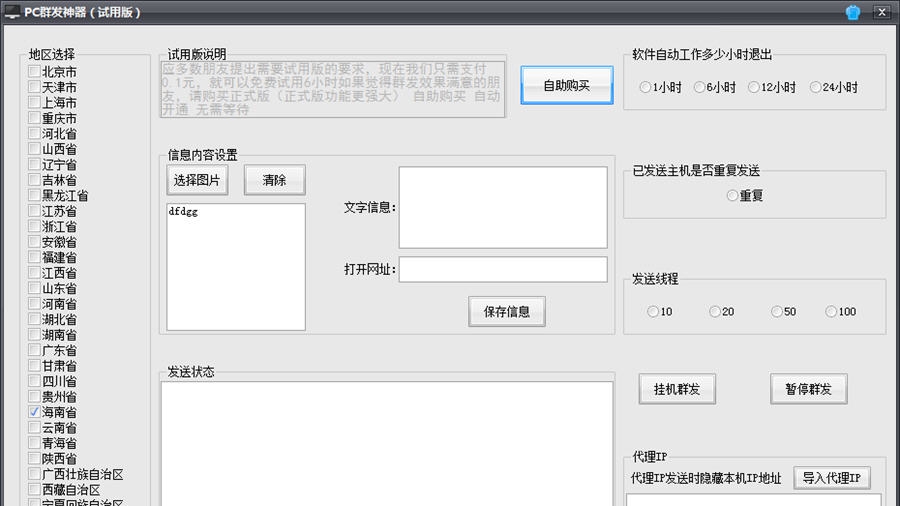This screenshot has height=506, width=900.
Task: Tick the 四川省 checkbox
Action: 34,382
